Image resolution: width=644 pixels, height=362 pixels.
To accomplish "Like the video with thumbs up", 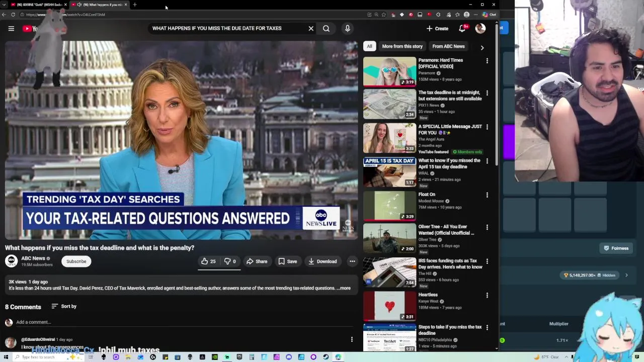I will click(208, 261).
